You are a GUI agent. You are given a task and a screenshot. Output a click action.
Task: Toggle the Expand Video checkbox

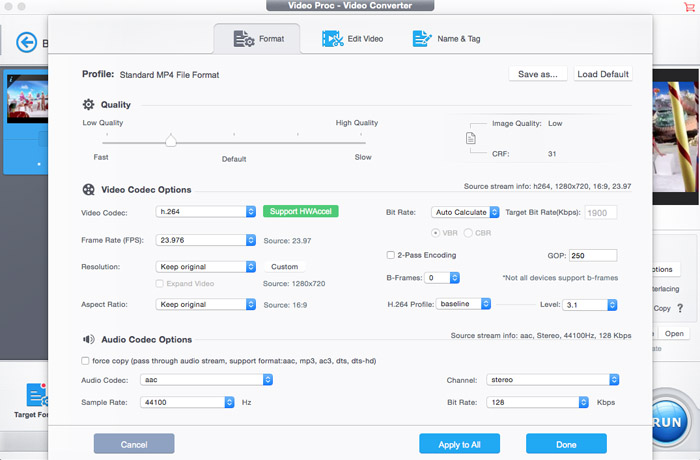pyautogui.click(x=159, y=284)
